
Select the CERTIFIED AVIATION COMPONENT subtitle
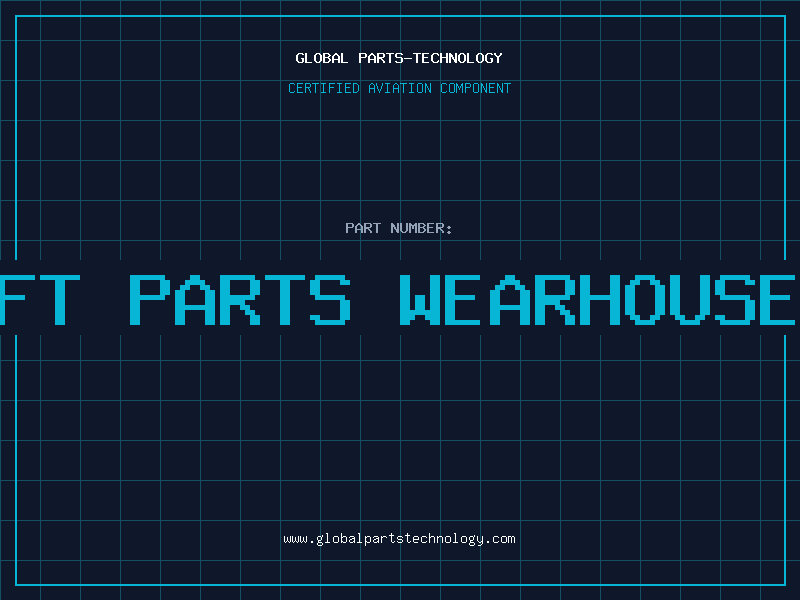399,88
